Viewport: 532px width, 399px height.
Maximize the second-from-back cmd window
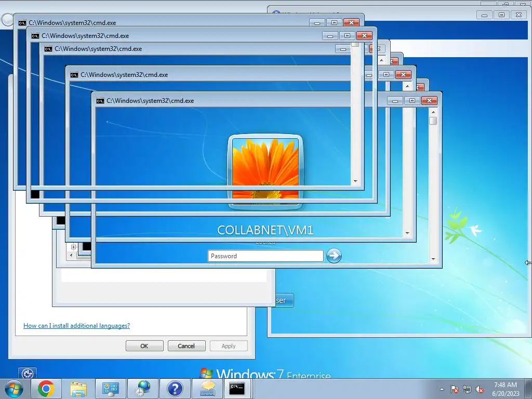pos(347,36)
